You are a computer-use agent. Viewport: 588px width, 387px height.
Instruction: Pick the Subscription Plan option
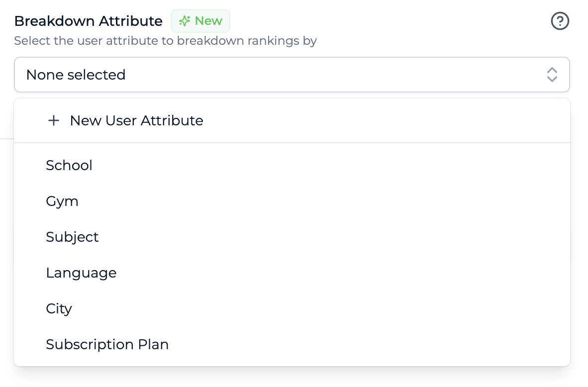click(x=107, y=344)
